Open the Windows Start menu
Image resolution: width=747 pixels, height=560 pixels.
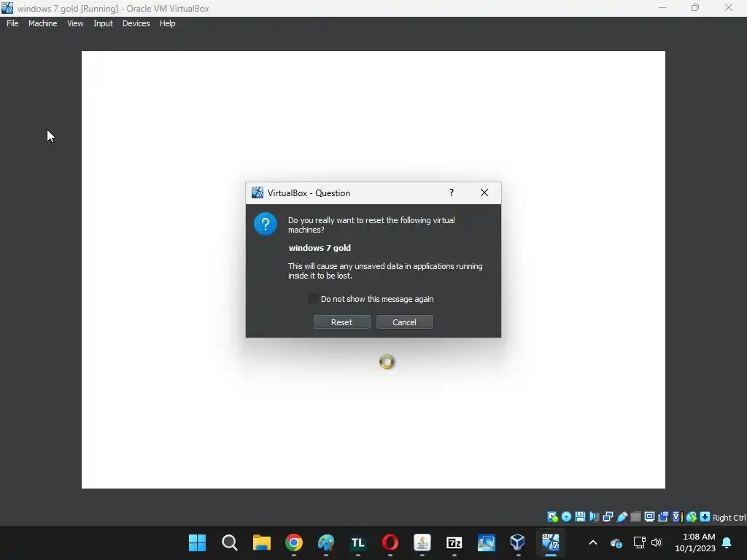(x=197, y=542)
